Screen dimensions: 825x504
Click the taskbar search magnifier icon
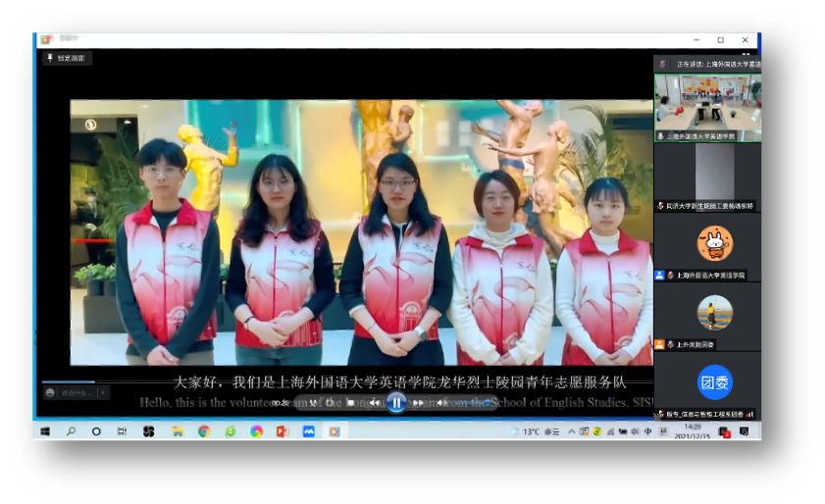point(71,431)
